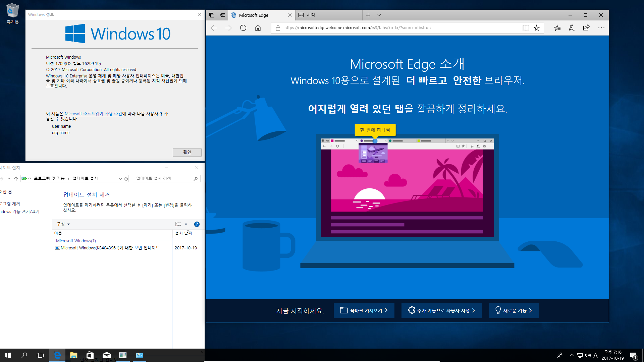This screenshot has height=362, width=644.
Task: Open the volume control in system tray
Action: pos(588,355)
